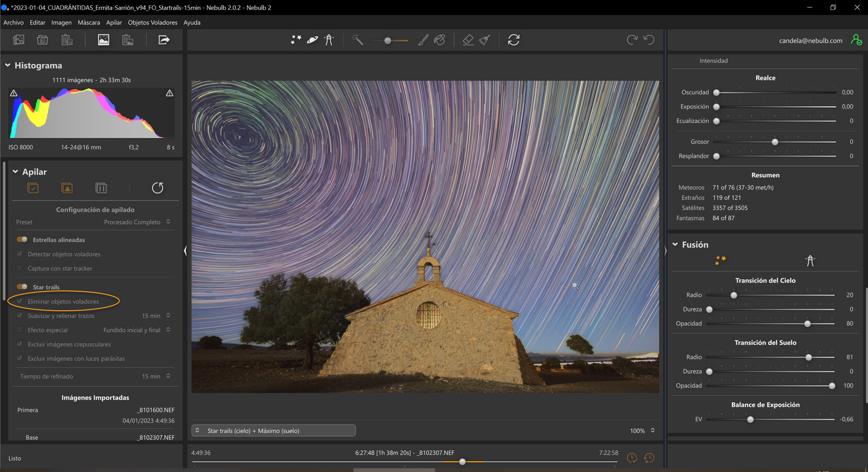The width and height of the screenshot is (868, 472).
Task: Select the eraser tool
Action: tap(468, 40)
